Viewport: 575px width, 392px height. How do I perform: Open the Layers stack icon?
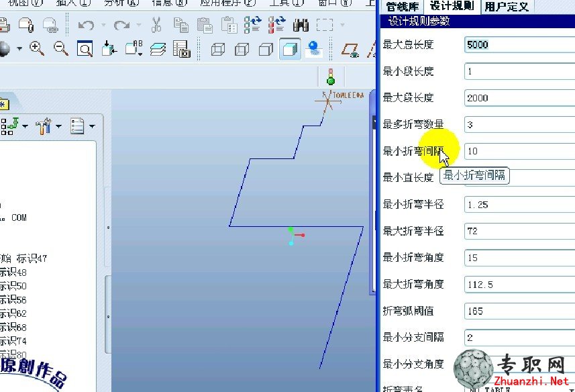point(158,49)
